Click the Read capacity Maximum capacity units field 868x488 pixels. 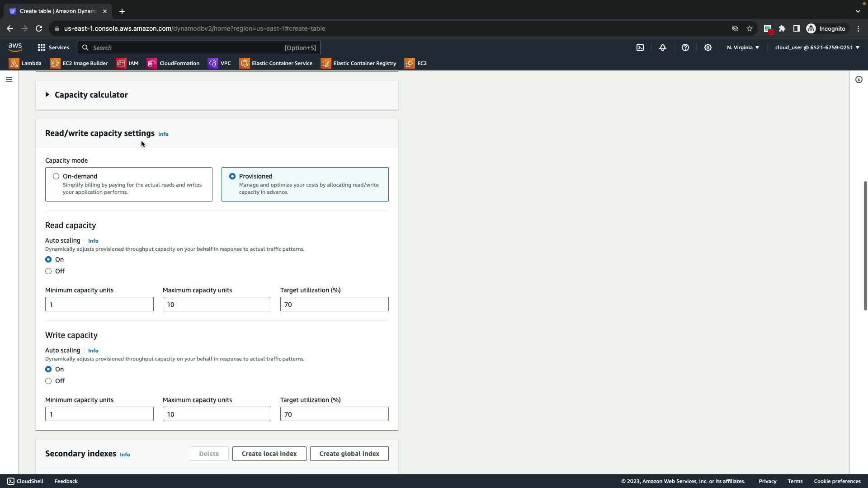217,304
